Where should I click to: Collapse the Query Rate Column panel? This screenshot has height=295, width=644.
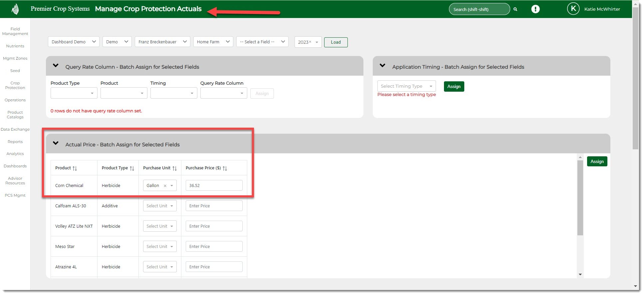point(56,66)
